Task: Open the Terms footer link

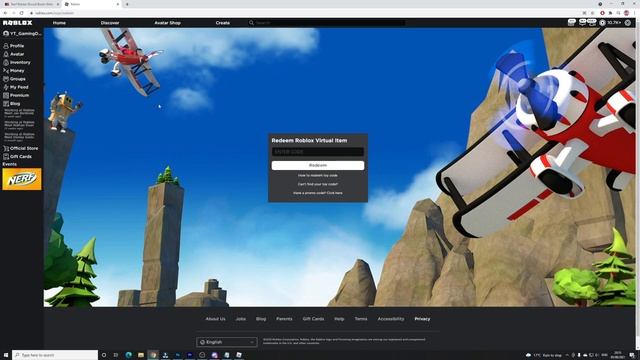Action: (x=361, y=319)
